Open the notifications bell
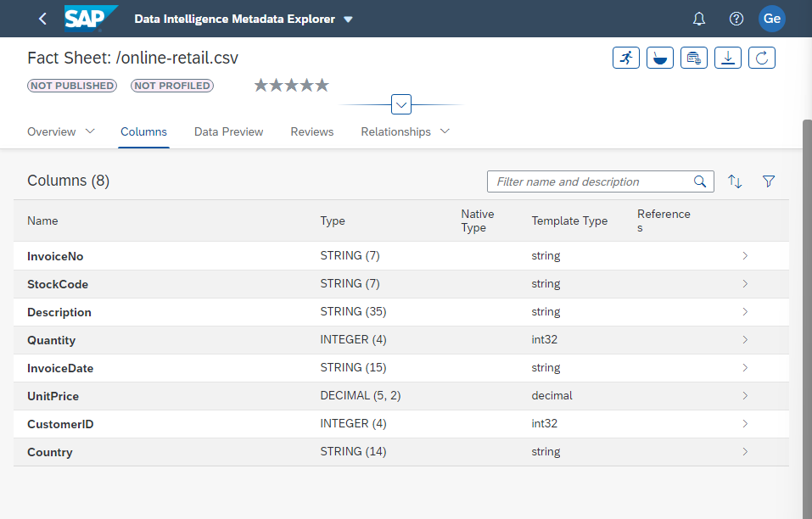This screenshot has width=812, height=519. point(699,19)
